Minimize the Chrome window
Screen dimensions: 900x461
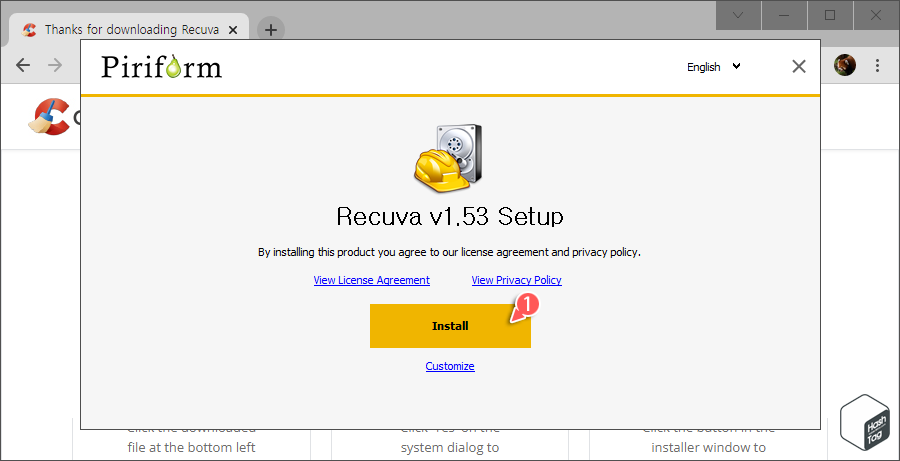(784, 16)
